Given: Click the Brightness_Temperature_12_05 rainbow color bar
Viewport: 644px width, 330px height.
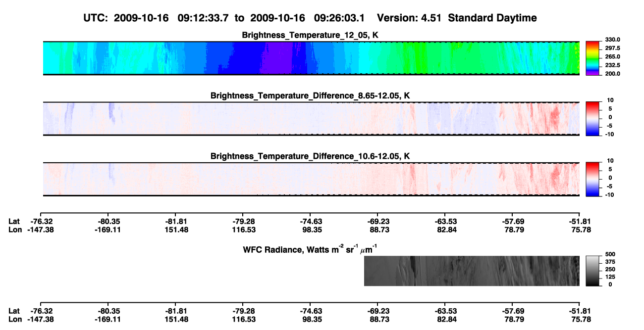Looking at the screenshot, I should [592, 58].
